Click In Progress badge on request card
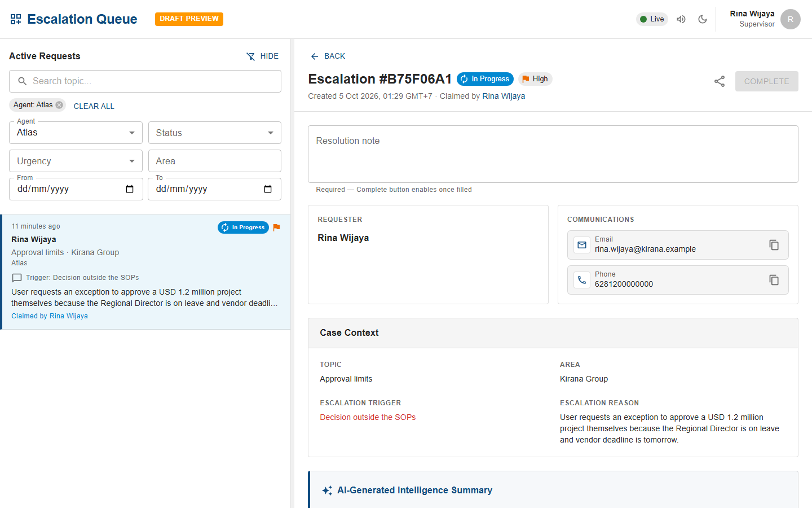Screen dimensions: 812x508 coord(243,227)
